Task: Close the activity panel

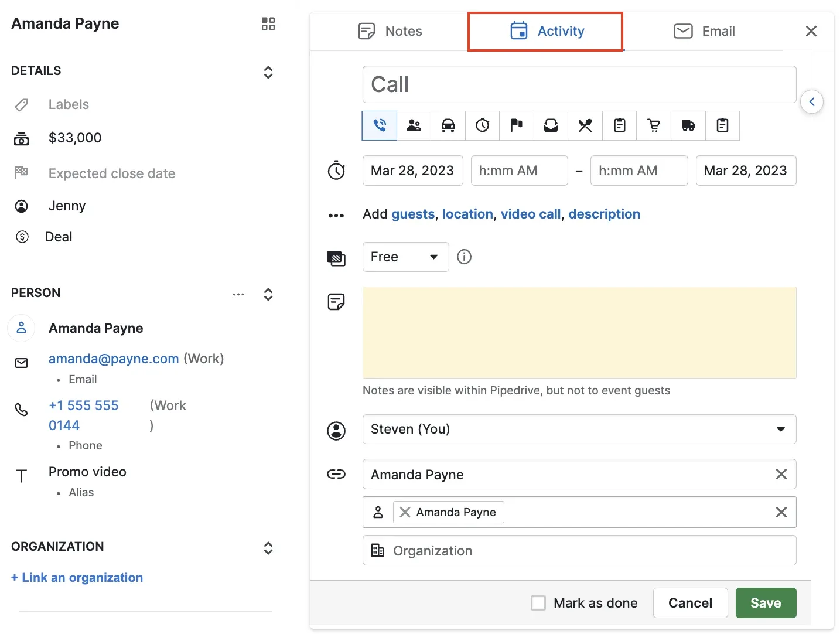Action: 811,31
